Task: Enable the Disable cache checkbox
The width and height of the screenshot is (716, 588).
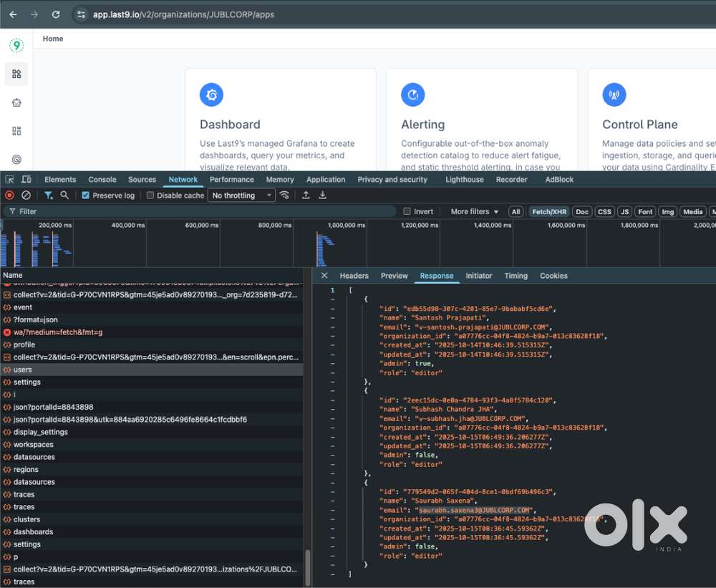Action: click(x=150, y=196)
